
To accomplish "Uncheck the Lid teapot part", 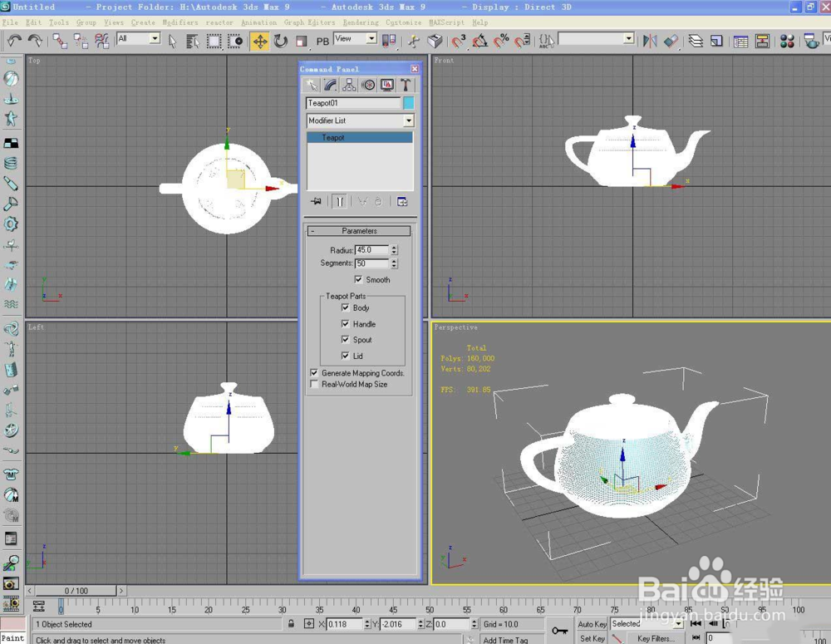I will tap(345, 355).
